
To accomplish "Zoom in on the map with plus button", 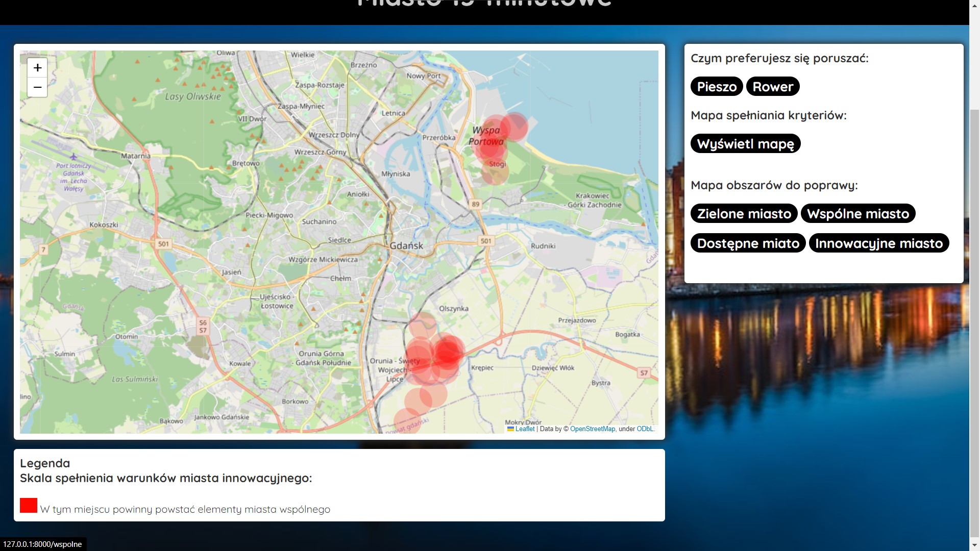I will coord(37,68).
